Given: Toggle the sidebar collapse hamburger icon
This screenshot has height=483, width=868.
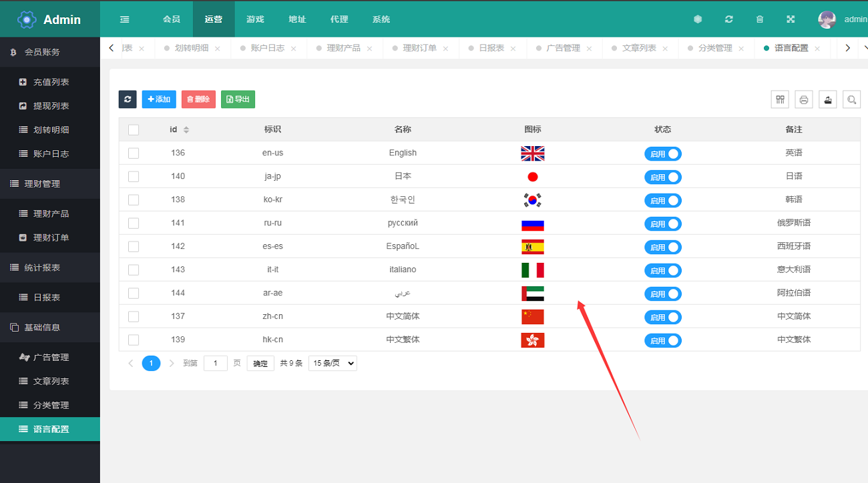Looking at the screenshot, I should pos(125,19).
